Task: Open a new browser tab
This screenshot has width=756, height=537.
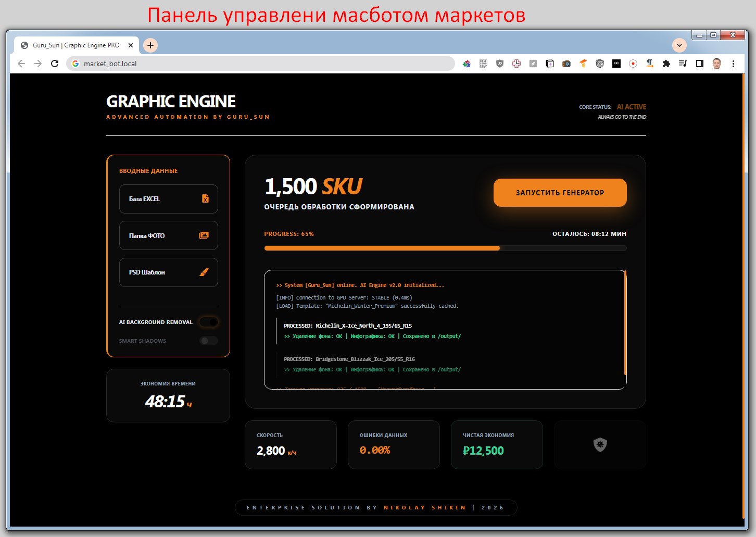Action: [x=150, y=45]
